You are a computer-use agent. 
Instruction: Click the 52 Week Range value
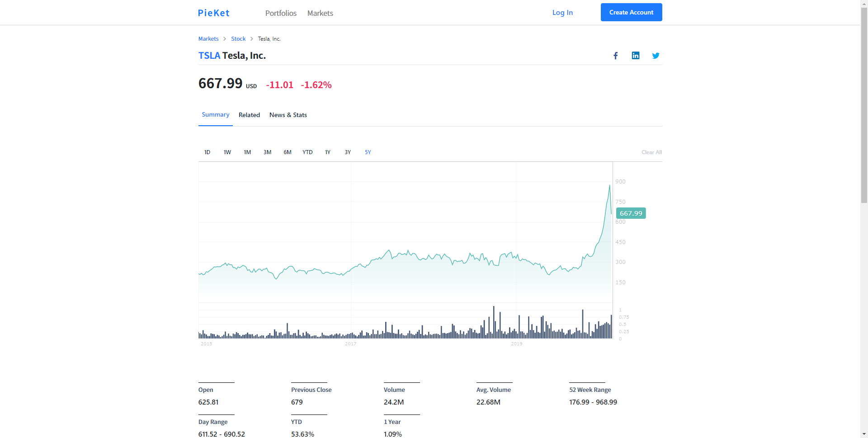pos(593,402)
